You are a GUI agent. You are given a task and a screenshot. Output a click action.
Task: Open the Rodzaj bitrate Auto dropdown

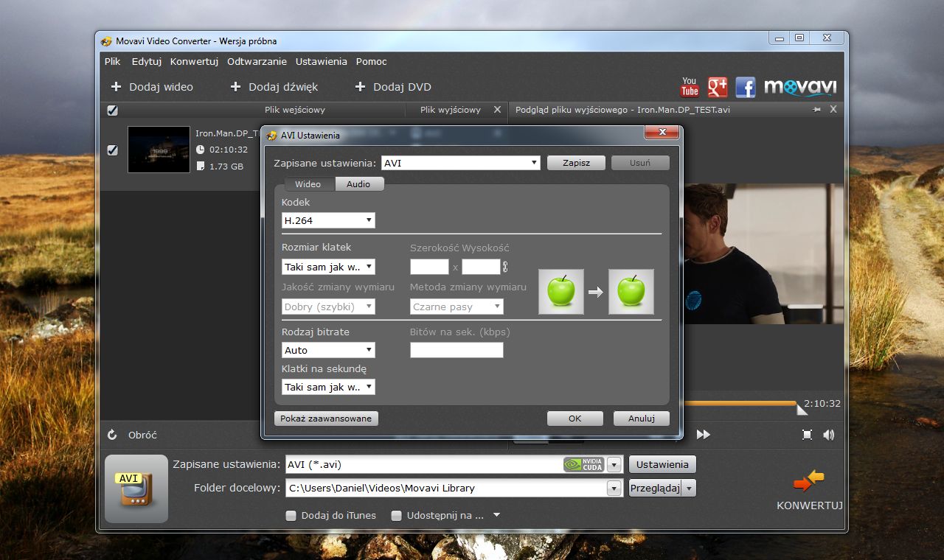(329, 350)
